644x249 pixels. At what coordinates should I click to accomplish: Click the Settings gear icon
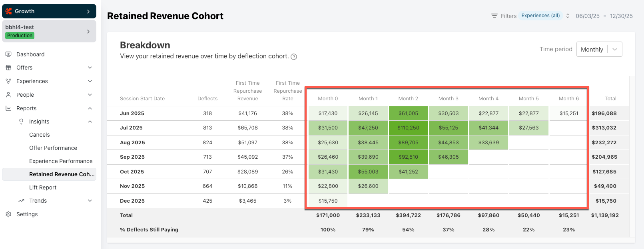8,214
